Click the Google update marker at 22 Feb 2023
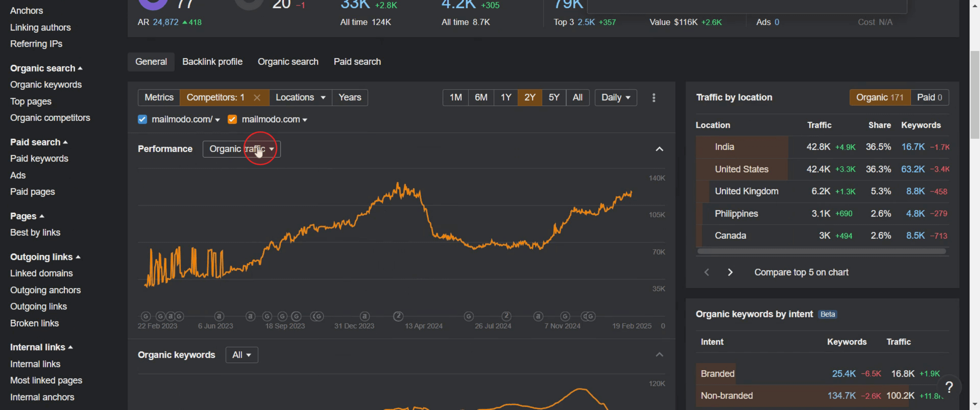The height and width of the screenshot is (410, 980). (146, 316)
